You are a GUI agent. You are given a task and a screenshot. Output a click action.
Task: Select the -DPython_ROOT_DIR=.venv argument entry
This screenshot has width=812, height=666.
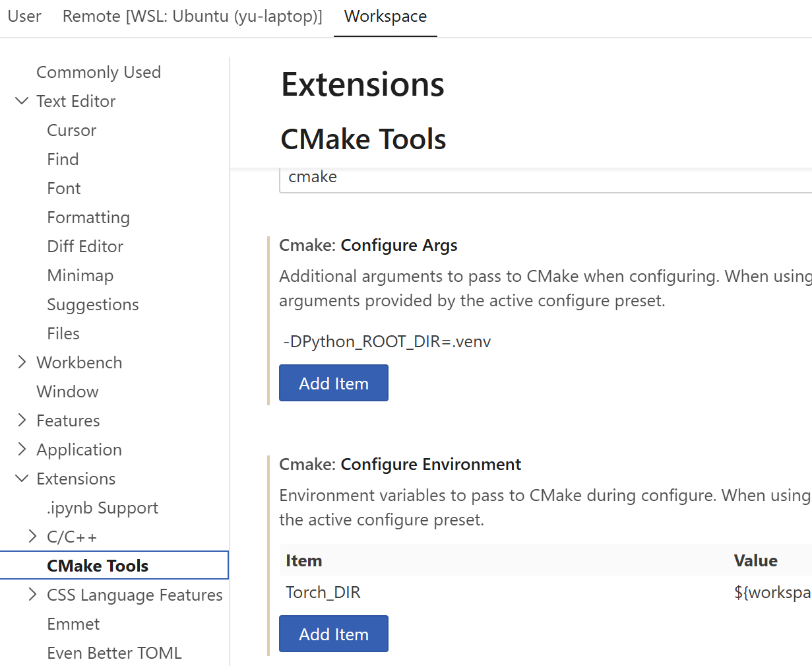pyautogui.click(x=387, y=342)
